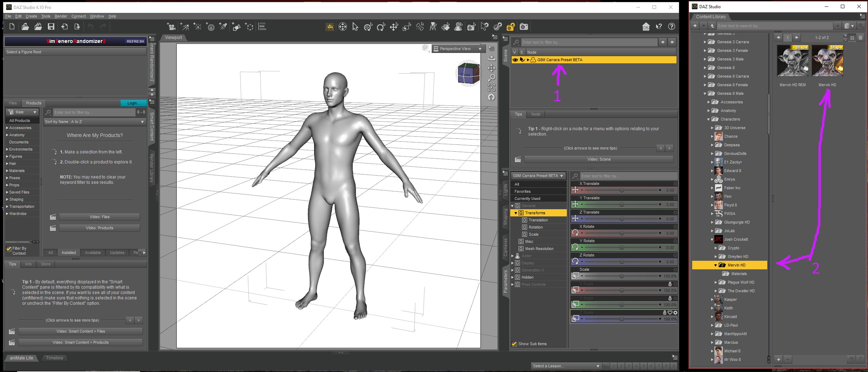Toggle visibility eye of G8M Carrara Preset
868x372 pixels.
515,60
